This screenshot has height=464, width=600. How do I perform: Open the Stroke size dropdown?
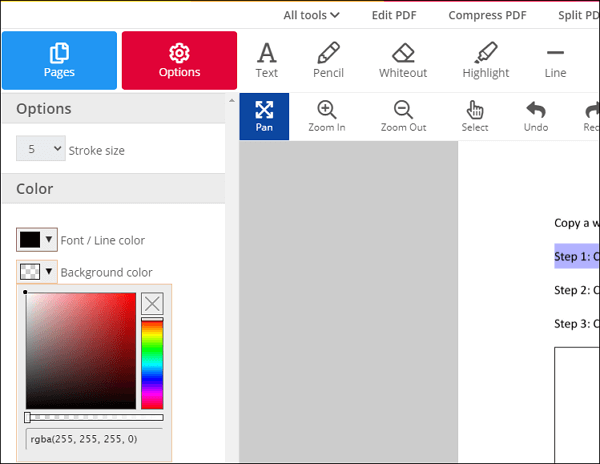pos(41,149)
